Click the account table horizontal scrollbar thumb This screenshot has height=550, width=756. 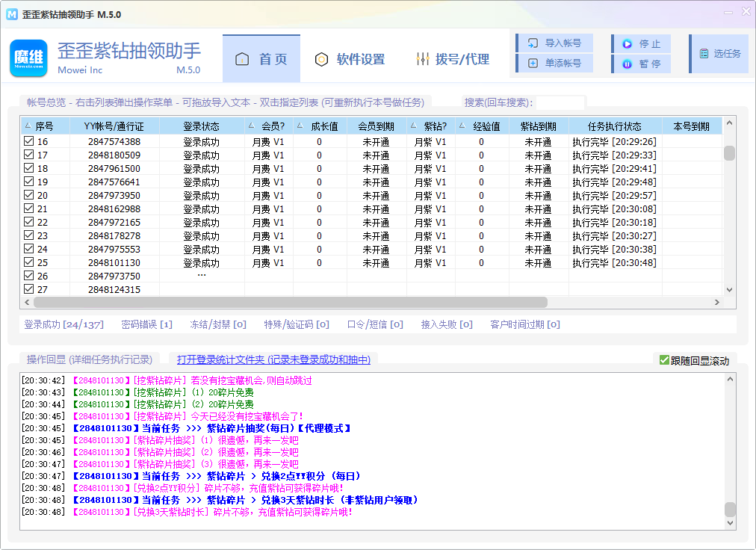click(x=291, y=302)
